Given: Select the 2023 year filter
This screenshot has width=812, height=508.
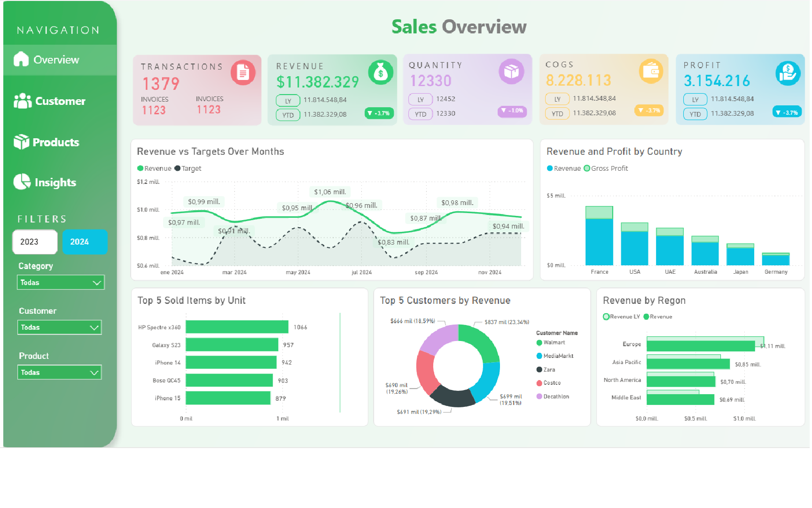Looking at the screenshot, I should (34, 242).
